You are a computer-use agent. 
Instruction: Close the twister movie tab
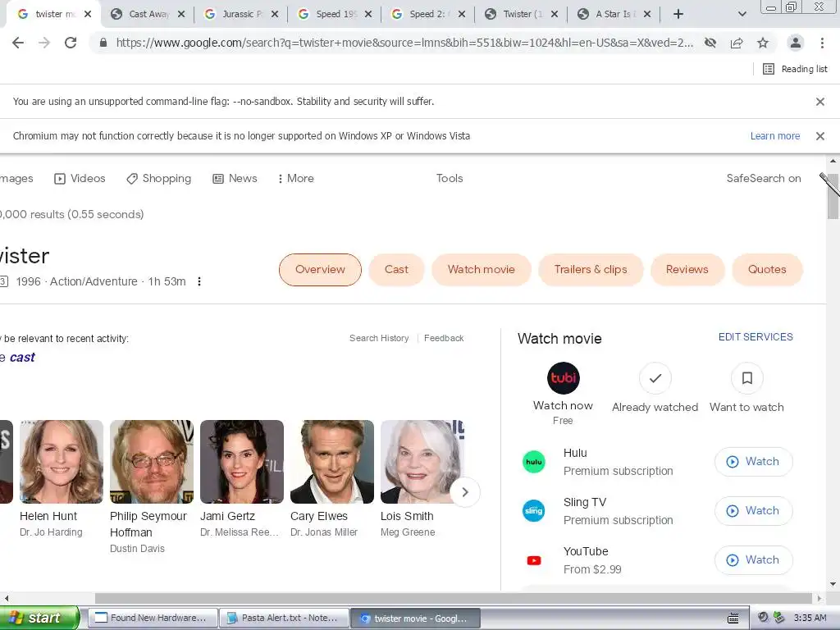point(88,14)
